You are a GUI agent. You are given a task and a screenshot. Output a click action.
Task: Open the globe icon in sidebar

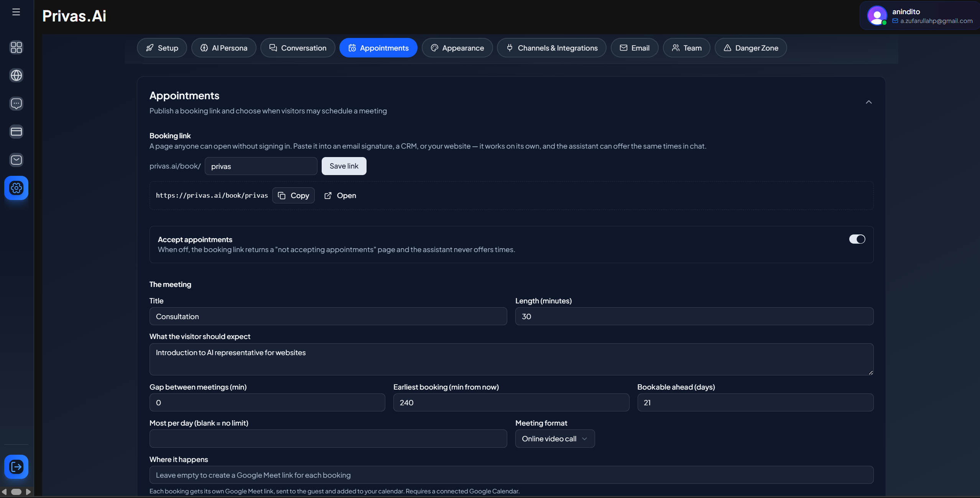[x=16, y=75]
